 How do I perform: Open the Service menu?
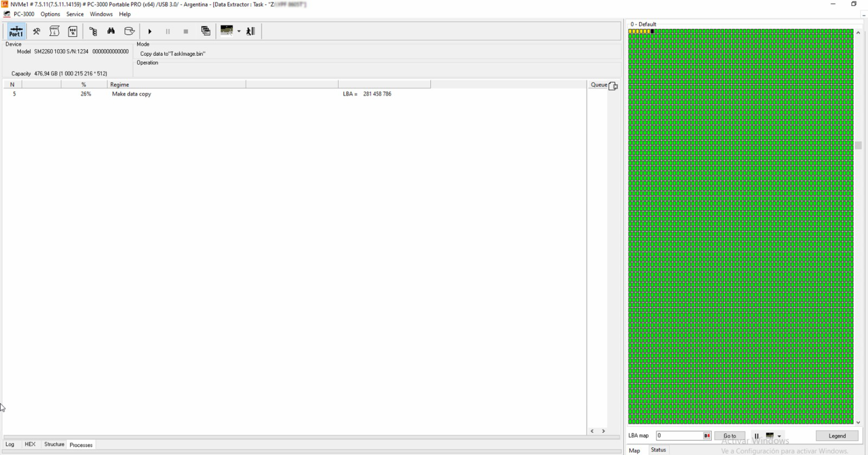click(x=75, y=14)
